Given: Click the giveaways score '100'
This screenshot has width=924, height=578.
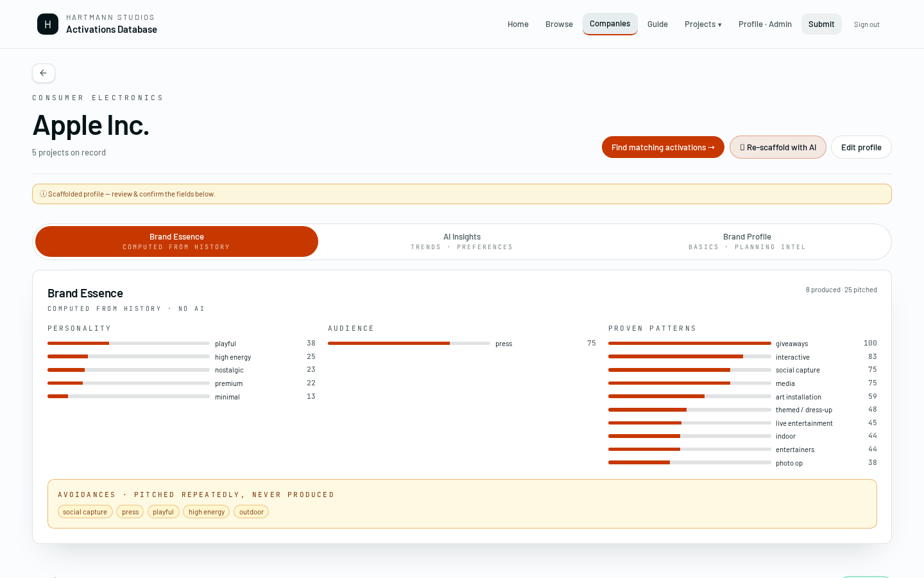Looking at the screenshot, I should pyautogui.click(x=870, y=344).
